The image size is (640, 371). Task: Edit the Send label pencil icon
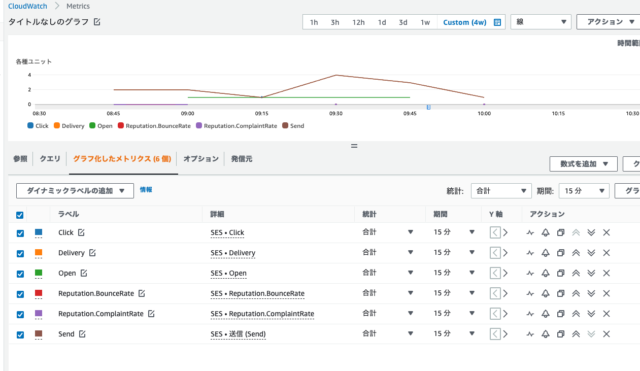pyautogui.click(x=82, y=334)
